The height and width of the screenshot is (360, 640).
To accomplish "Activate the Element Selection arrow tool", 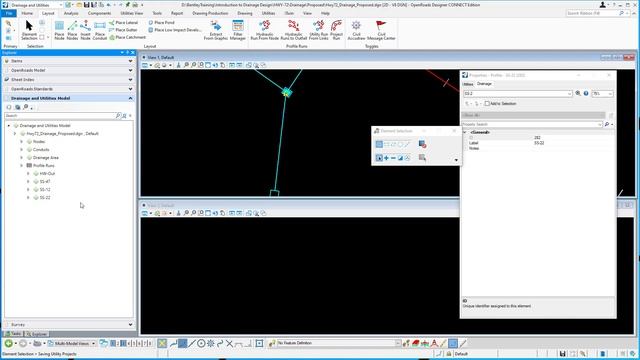I will tap(29, 30).
